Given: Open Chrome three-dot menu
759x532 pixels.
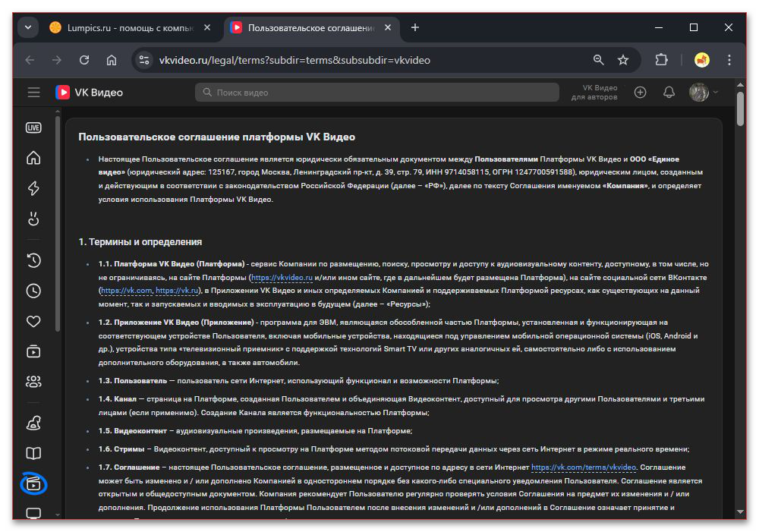Looking at the screenshot, I should [x=729, y=60].
